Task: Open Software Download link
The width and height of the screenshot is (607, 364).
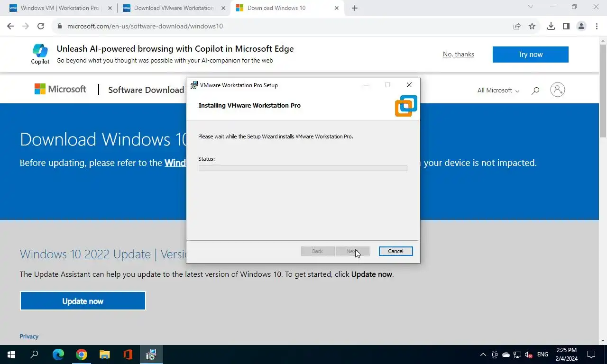Action: point(146,90)
